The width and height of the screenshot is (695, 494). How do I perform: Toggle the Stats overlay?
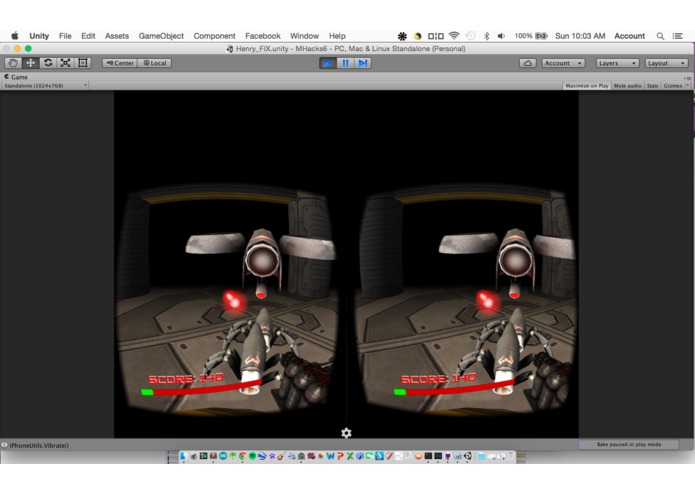click(652, 86)
